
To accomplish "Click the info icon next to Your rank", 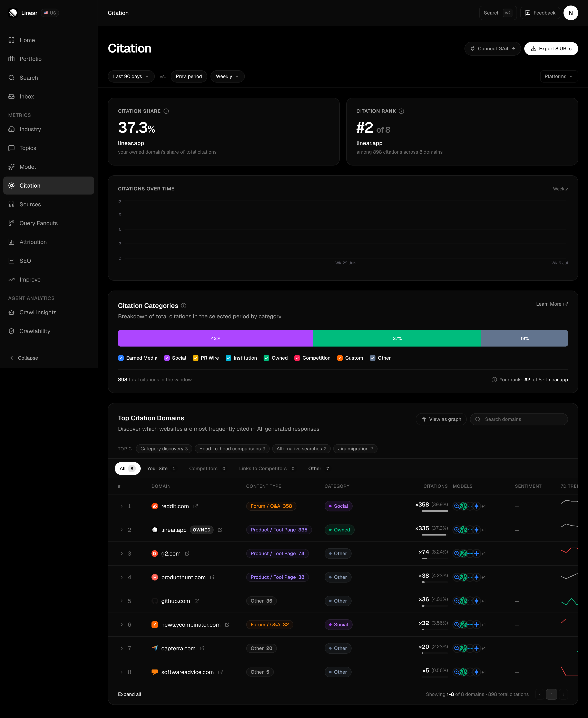I will pyautogui.click(x=494, y=380).
